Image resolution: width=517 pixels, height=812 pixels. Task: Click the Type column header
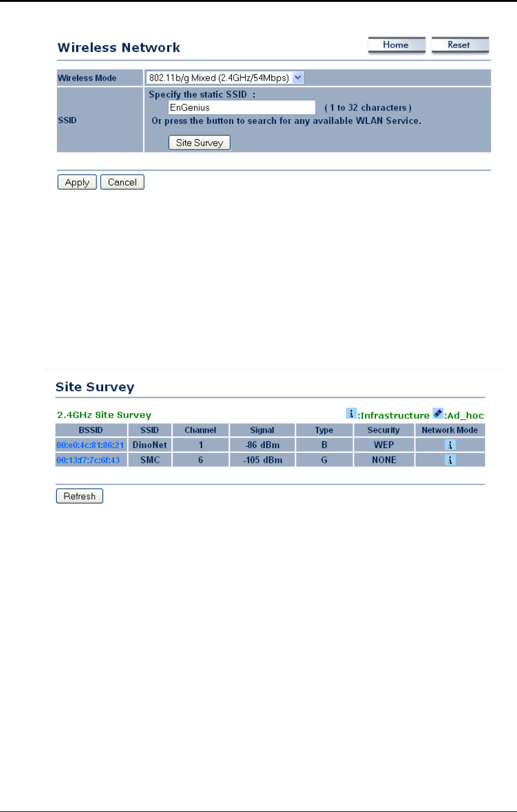tap(324, 430)
